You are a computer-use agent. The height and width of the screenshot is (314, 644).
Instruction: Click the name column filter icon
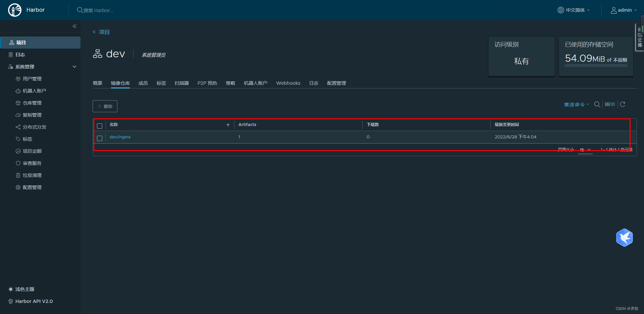228,125
